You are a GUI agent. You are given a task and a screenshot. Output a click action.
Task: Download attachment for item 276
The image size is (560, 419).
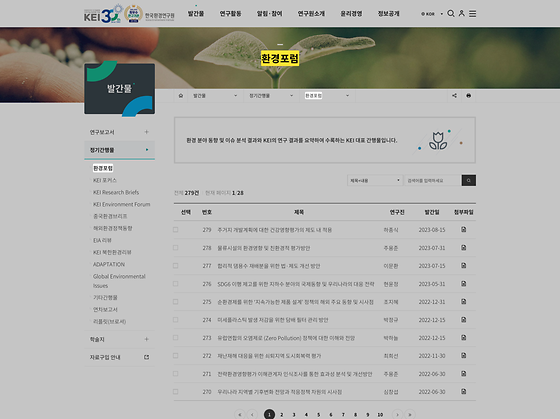coord(464,284)
